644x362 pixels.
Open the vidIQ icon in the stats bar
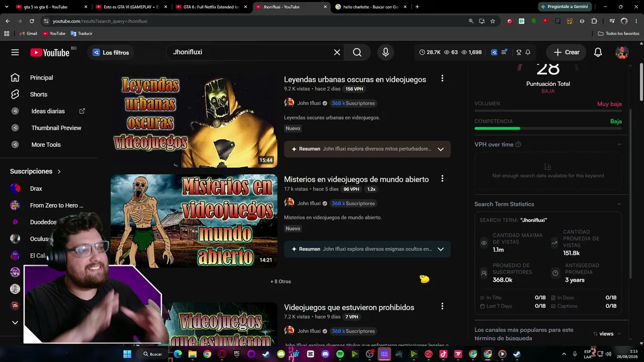(494, 52)
